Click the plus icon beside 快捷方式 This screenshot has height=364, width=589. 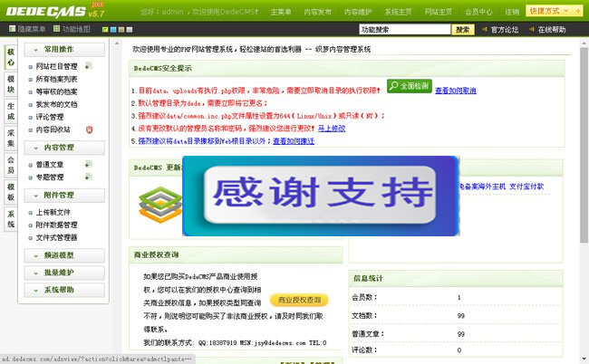[577, 11]
